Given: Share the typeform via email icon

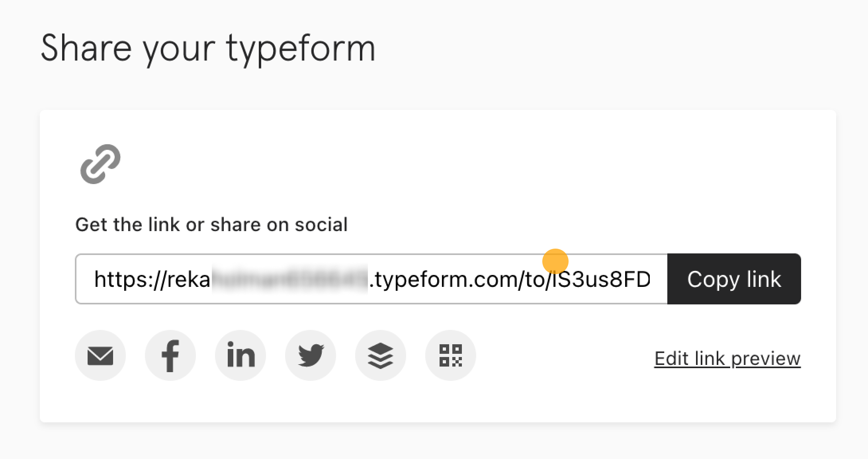Looking at the screenshot, I should point(100,355).
